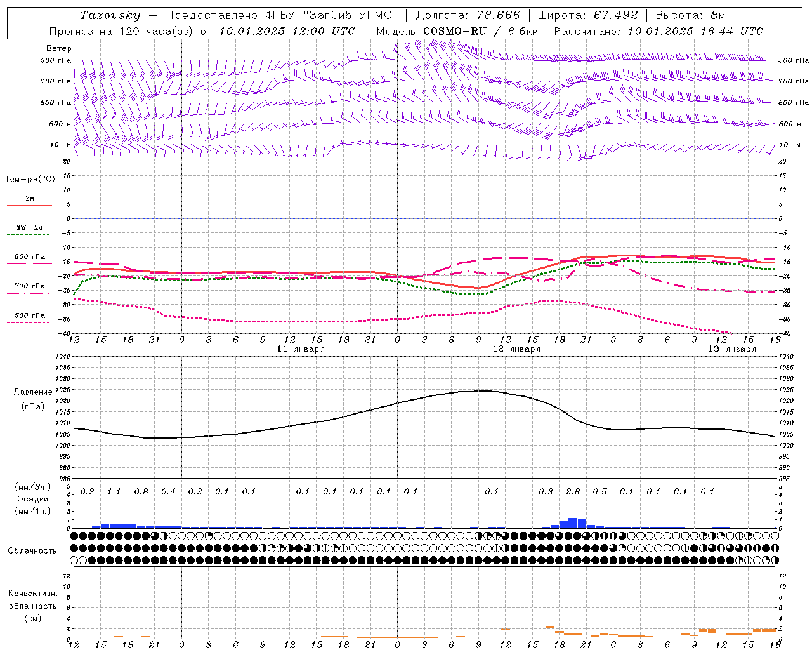Click the Высота: 8м header field
Viewport: 812px width, 650px height.
[690, 15]
